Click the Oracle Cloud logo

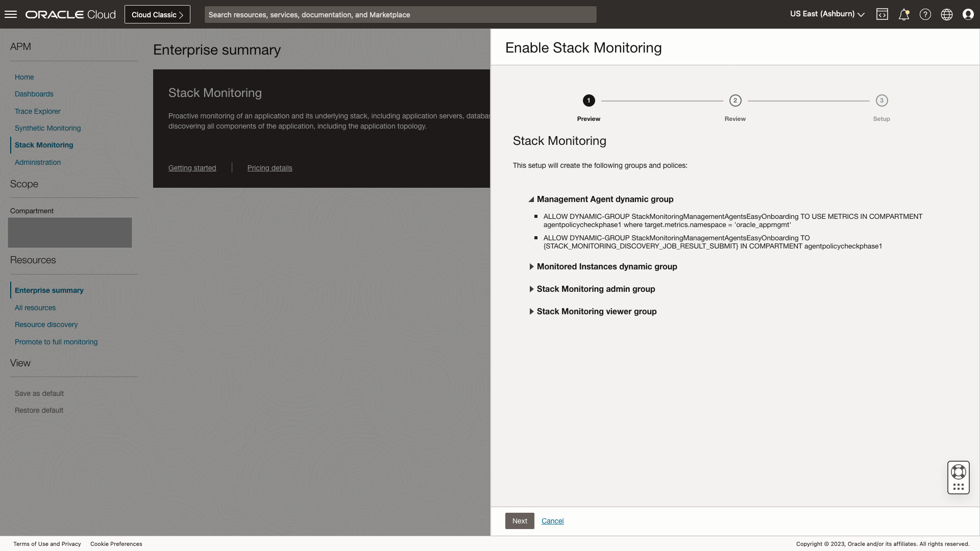(x=70, y=14)
